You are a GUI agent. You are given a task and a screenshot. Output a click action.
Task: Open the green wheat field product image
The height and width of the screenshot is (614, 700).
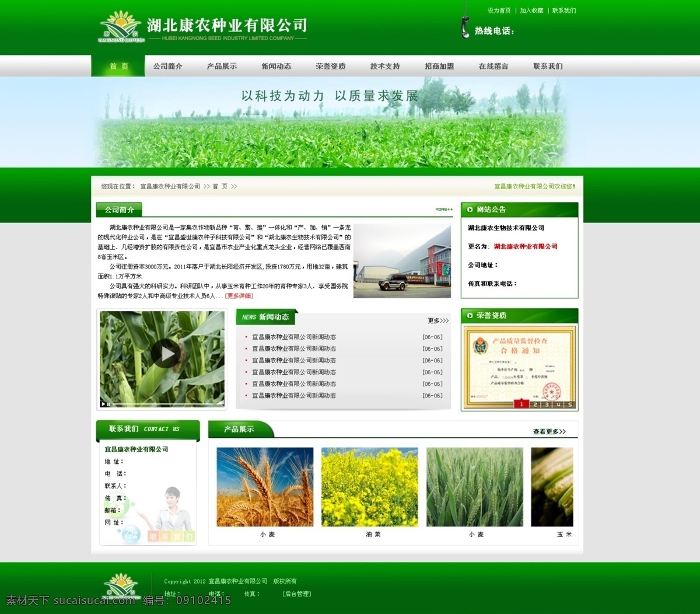475,487
